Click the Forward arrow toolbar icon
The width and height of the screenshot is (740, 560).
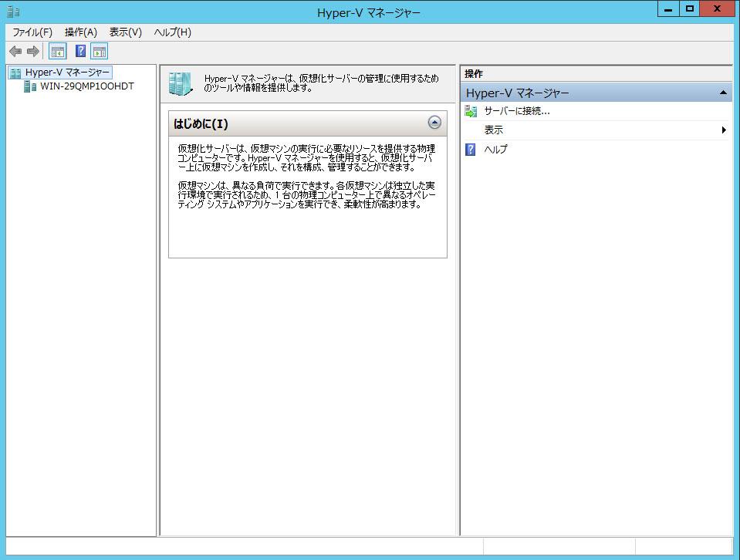[x=32, y=52]
